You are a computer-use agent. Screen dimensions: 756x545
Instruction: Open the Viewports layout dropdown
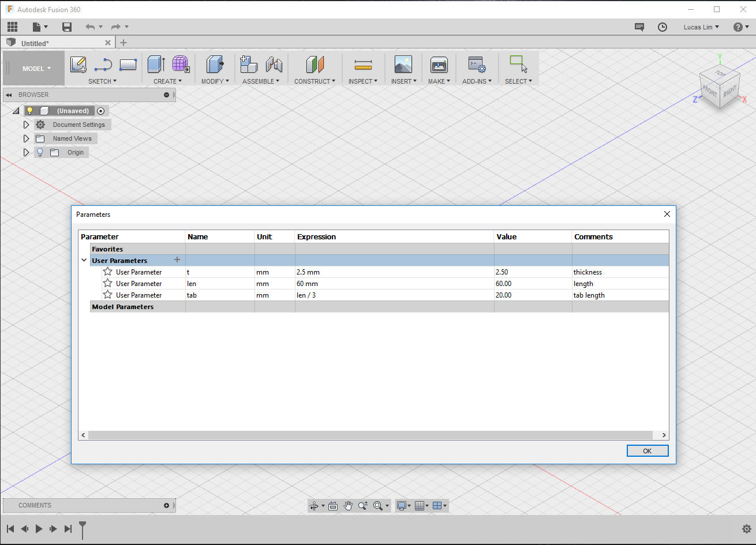(x=440, y=506)
